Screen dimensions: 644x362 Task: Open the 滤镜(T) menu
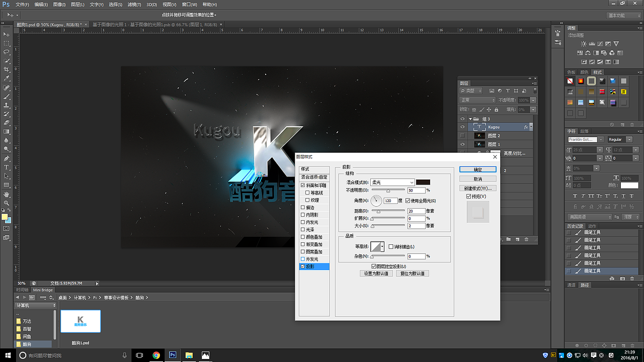[134, 5]
